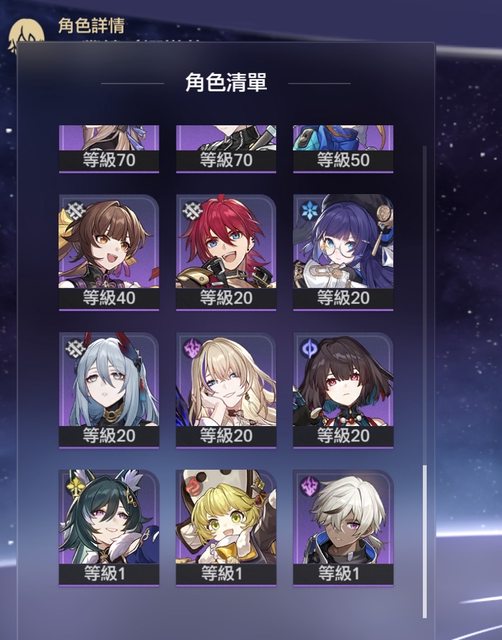The image size is (502, 640).
Task: Open the blue-haired character wearing glasses
Action: [343, 252]
